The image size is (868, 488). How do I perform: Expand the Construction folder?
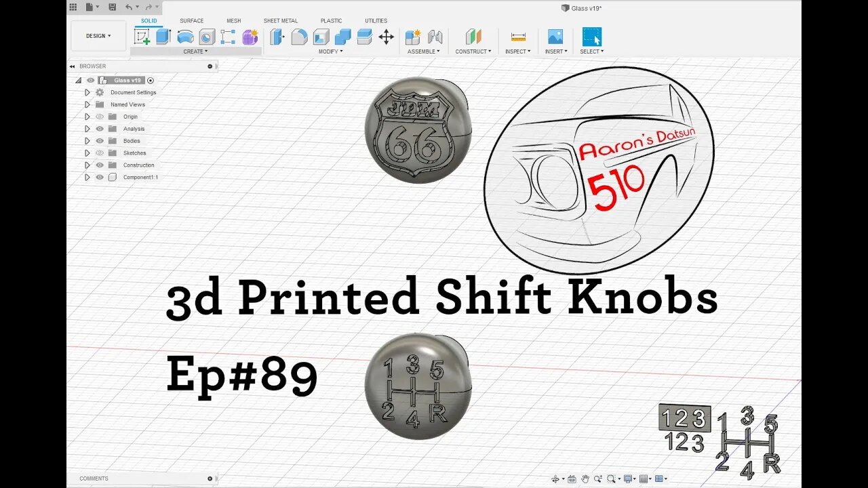[87, 165]
